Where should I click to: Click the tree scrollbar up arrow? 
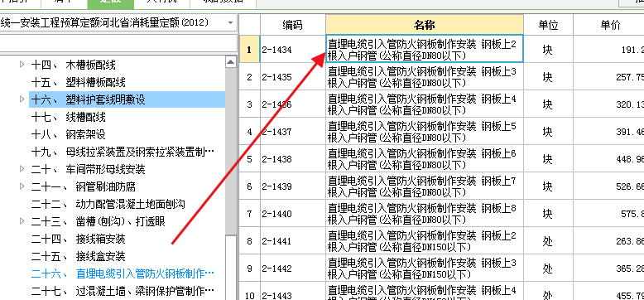231,62
